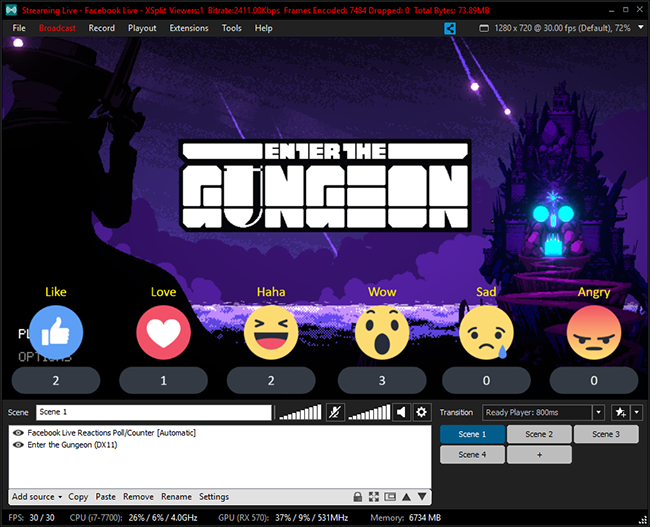
Task: Move source up with triangle icon
Action: tap(406, 497)
